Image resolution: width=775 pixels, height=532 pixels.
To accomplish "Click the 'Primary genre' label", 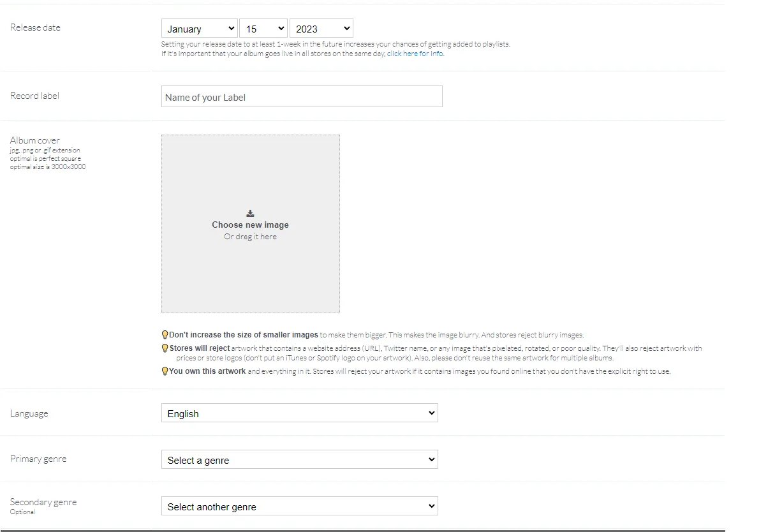I will point(38,459).
